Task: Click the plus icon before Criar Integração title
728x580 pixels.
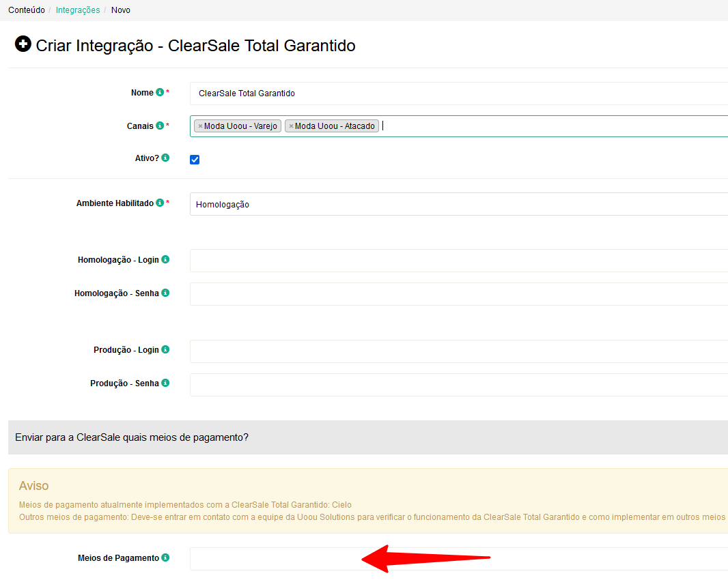Action: [23, 44]
